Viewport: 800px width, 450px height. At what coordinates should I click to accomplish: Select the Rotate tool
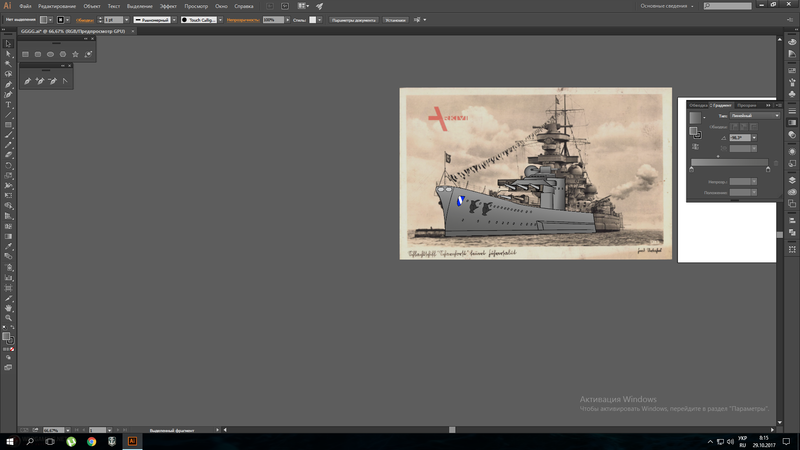tap(8, 166)
